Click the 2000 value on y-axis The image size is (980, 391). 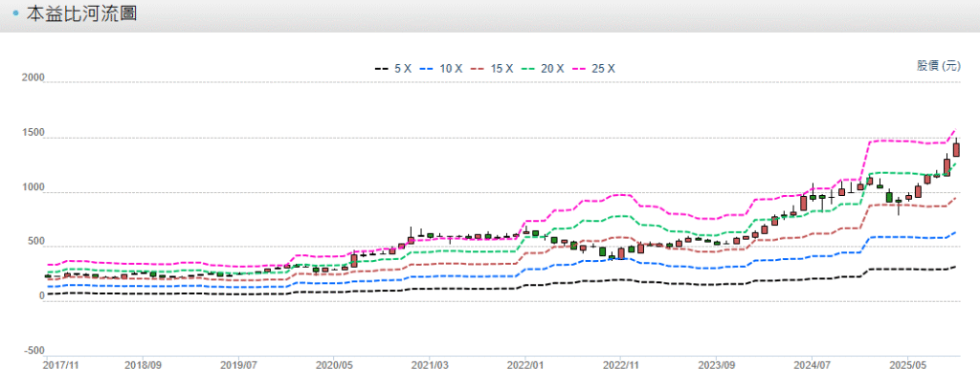[x=33, y=78]
